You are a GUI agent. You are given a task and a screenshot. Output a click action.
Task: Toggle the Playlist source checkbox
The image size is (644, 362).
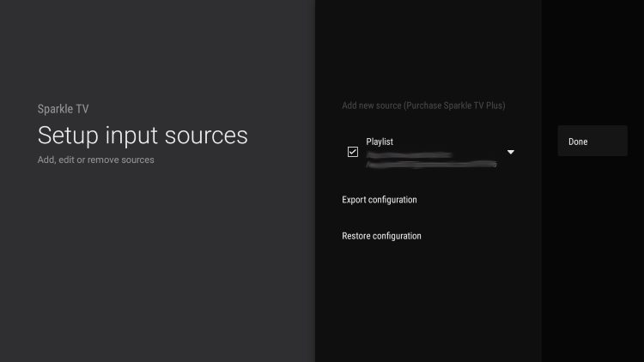pos(352,152)
